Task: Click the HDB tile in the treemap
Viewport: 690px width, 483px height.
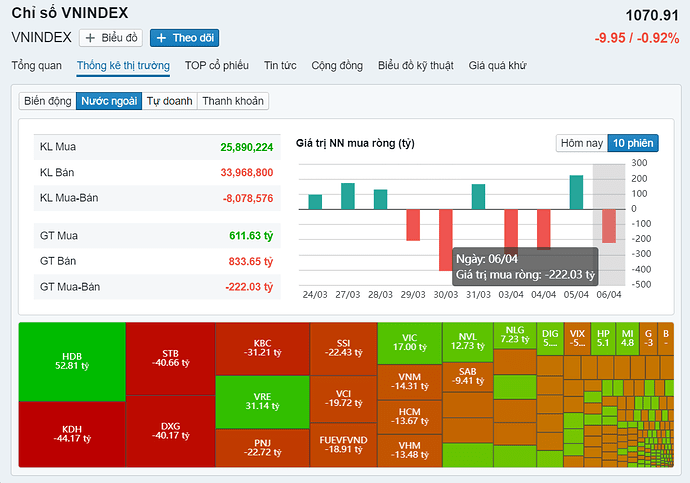Action: (72, 361)
